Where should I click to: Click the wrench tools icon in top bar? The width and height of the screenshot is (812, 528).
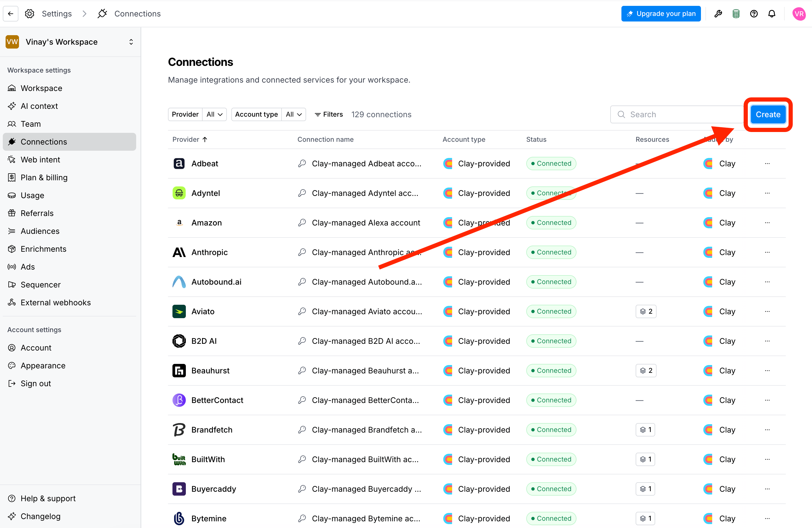coord(718,14)
